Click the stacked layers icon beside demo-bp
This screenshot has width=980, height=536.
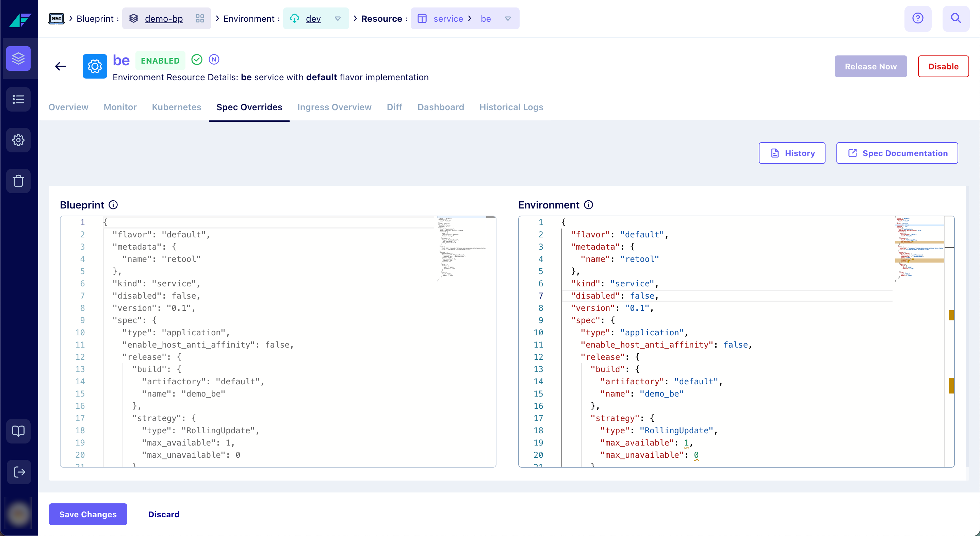(x=133, y=19)
